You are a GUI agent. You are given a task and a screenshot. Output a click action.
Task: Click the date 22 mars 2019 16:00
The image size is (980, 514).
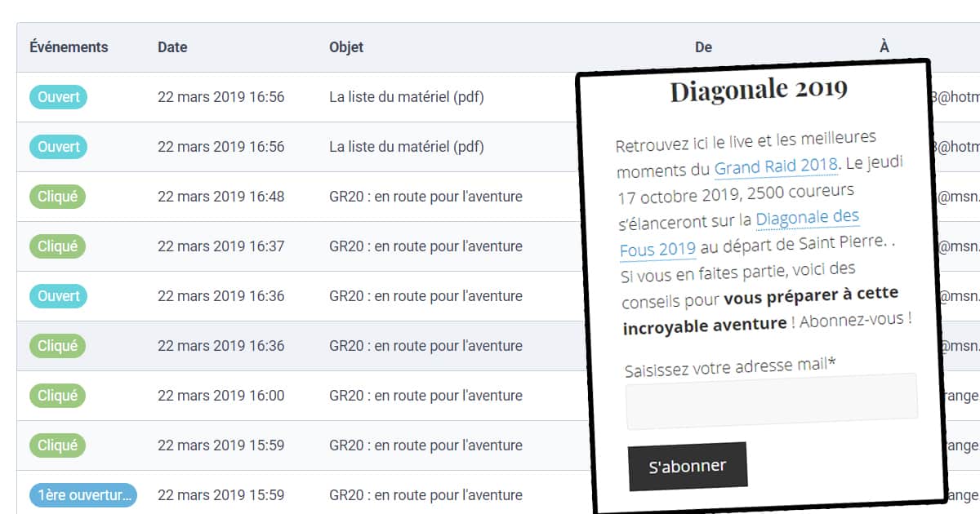(x=220, y=396)
